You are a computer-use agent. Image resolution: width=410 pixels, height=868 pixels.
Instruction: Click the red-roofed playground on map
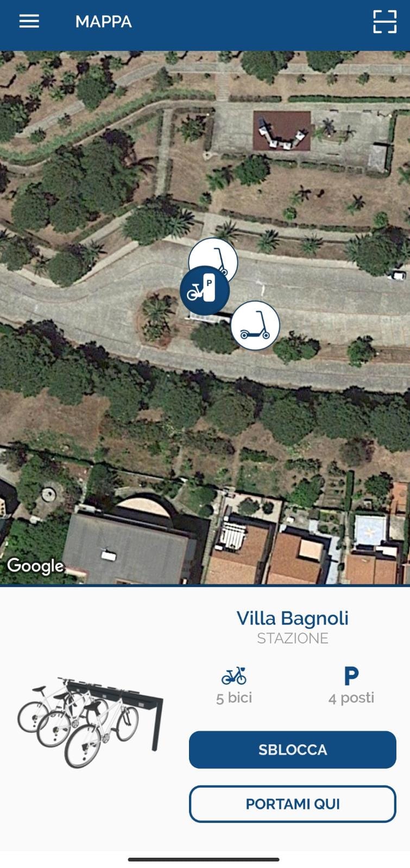pos(282,131)
